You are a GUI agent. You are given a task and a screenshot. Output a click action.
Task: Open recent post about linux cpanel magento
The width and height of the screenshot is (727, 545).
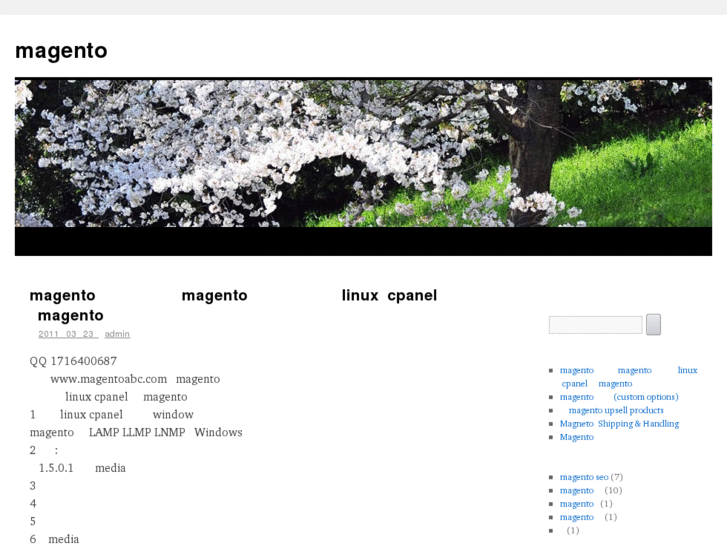628,377
